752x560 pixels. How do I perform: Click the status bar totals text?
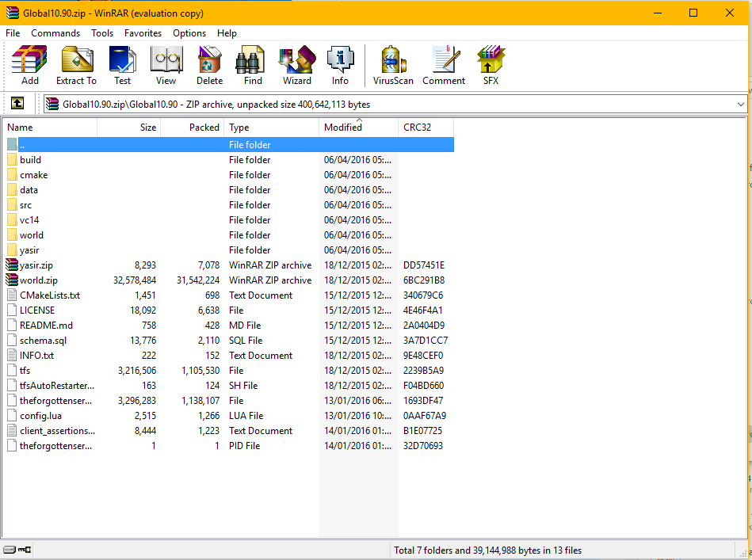click(488, 550)
